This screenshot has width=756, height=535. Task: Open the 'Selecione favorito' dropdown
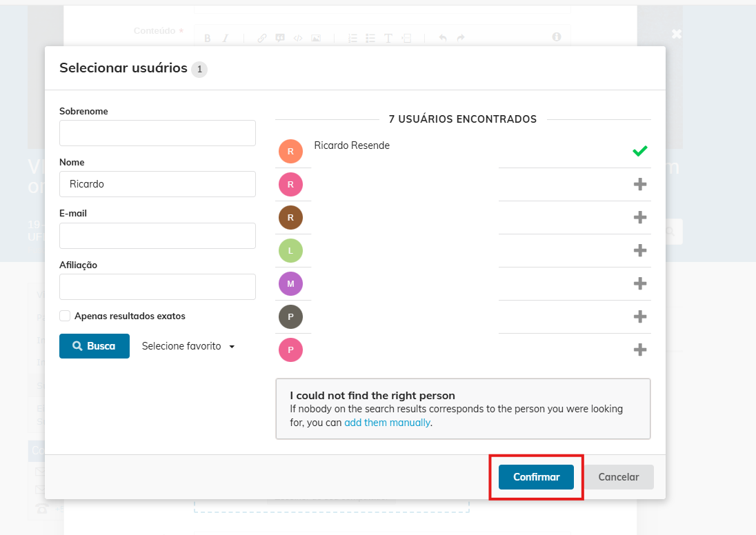pyautogui.click(x=188, y=346)
